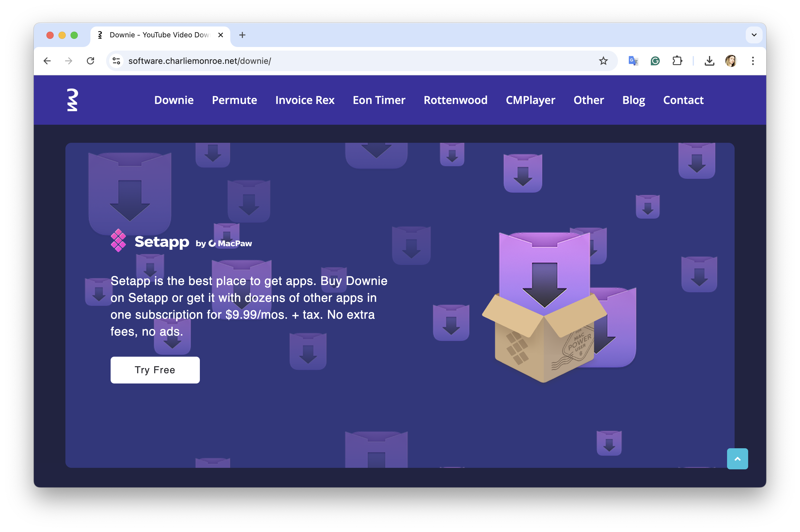The height and width of the screenshot is (532, 800).
Task: View site information icon in address bar
Action: tap(116, 61)
